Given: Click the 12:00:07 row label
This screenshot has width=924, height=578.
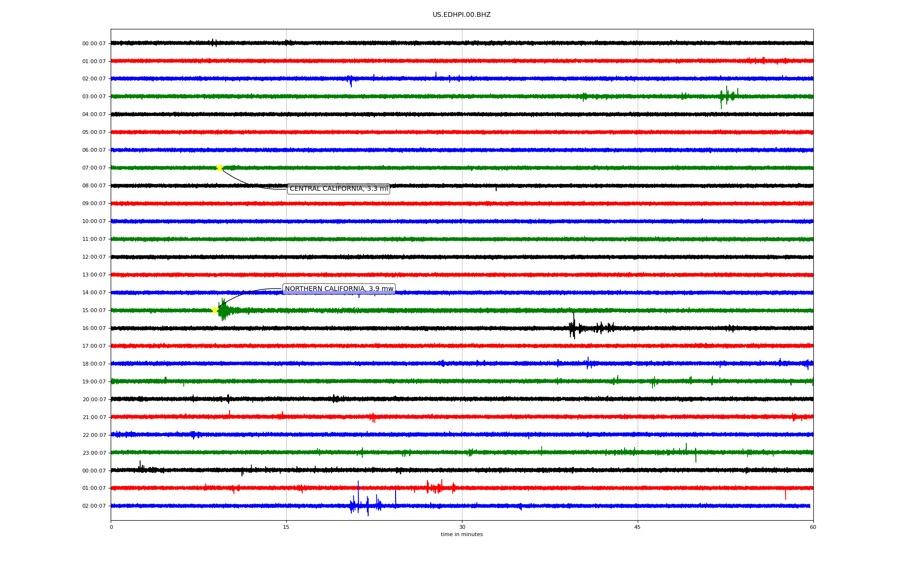Looking at the screenshot, I should (x=94, y=257).
